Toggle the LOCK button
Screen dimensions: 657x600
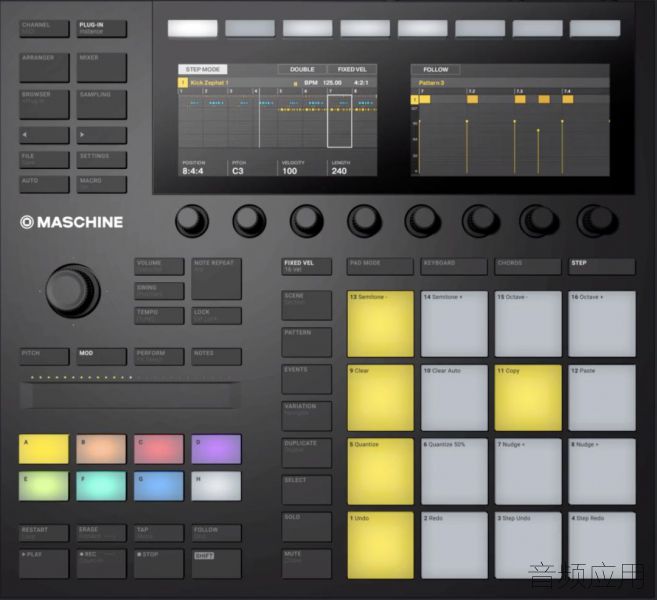coord(216,316)
